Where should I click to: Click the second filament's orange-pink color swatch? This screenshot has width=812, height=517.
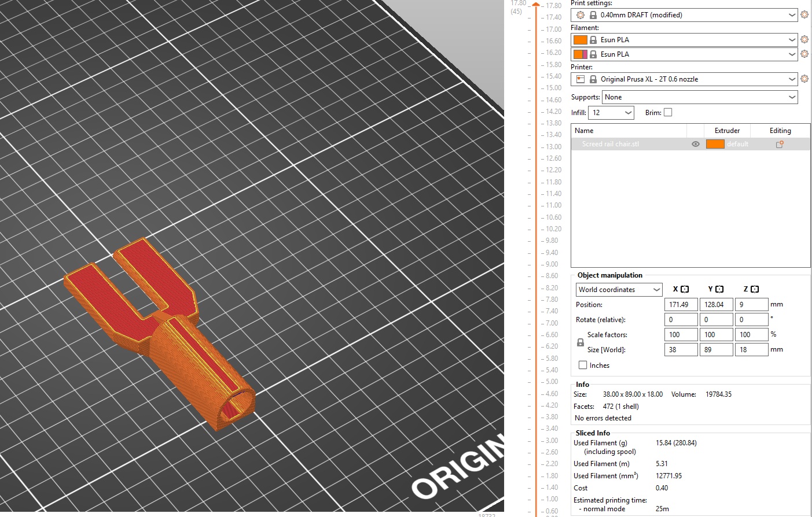click(x=580, y=54)
